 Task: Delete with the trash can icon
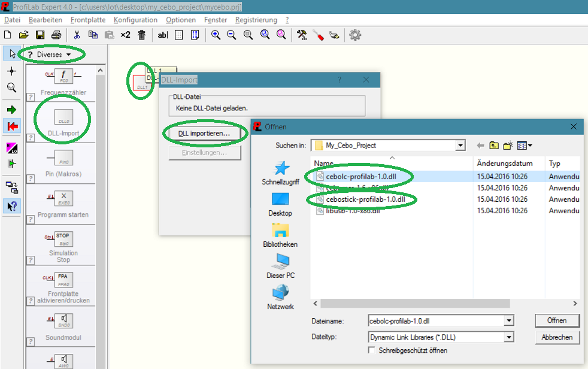pos(141,35)
